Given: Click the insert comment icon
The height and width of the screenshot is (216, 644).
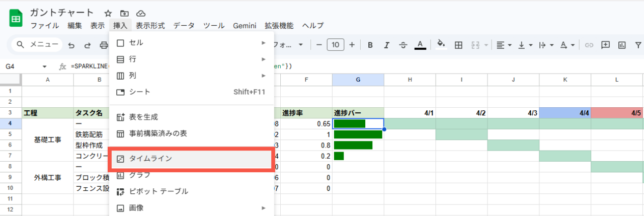Looking at the screenshot, I should point(606,45).
